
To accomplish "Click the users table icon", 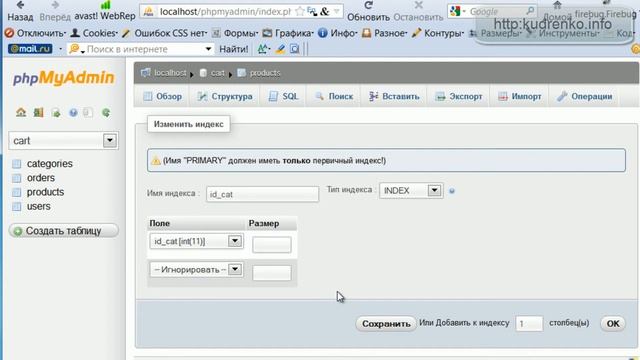I will click(16, 207).
